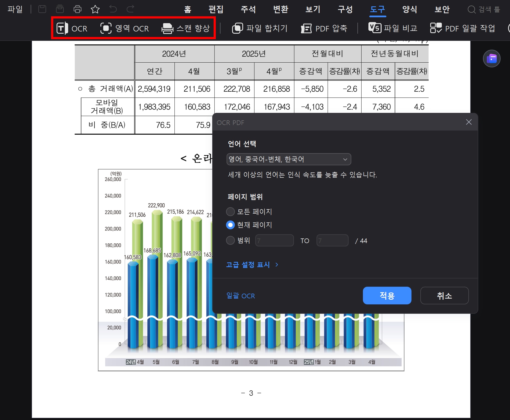
Task: Open PDF 일괄 작업 tool
Action: [x=463, y=28]
